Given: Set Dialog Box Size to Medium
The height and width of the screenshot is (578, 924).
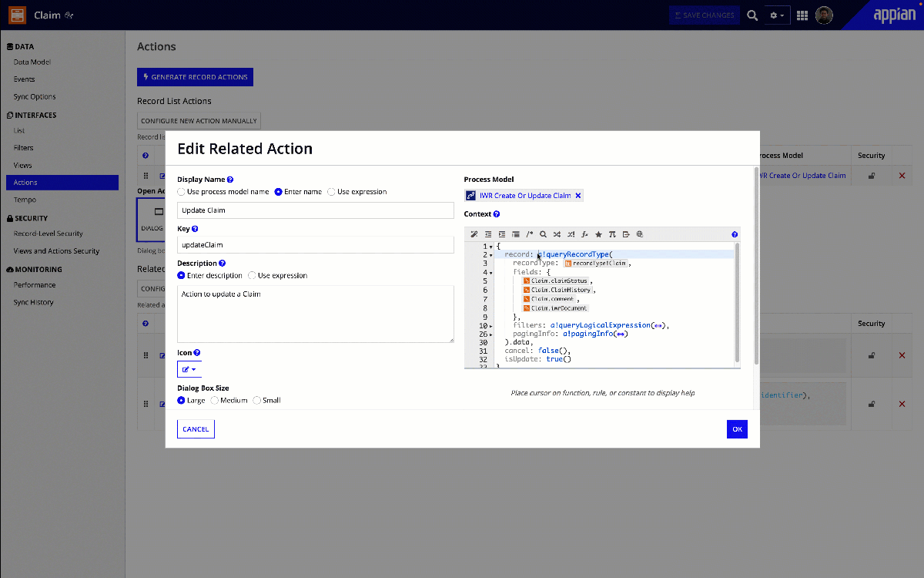Looking at the screenshot, I should pos(215,401).
